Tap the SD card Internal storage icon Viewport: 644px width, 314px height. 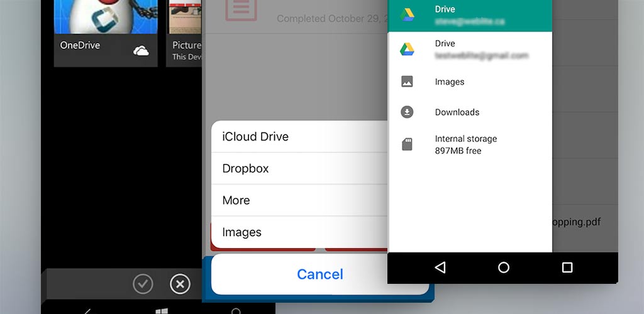pyautogui.click(x=407, y=144)
